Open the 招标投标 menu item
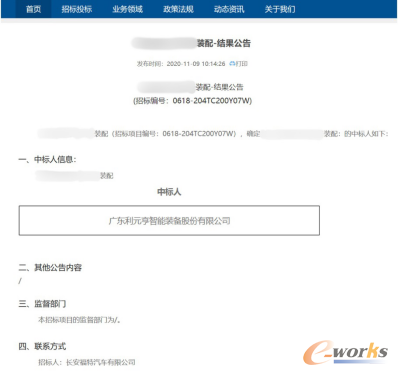The width and height of the screenshot is (398, 375). coord(77,9)
